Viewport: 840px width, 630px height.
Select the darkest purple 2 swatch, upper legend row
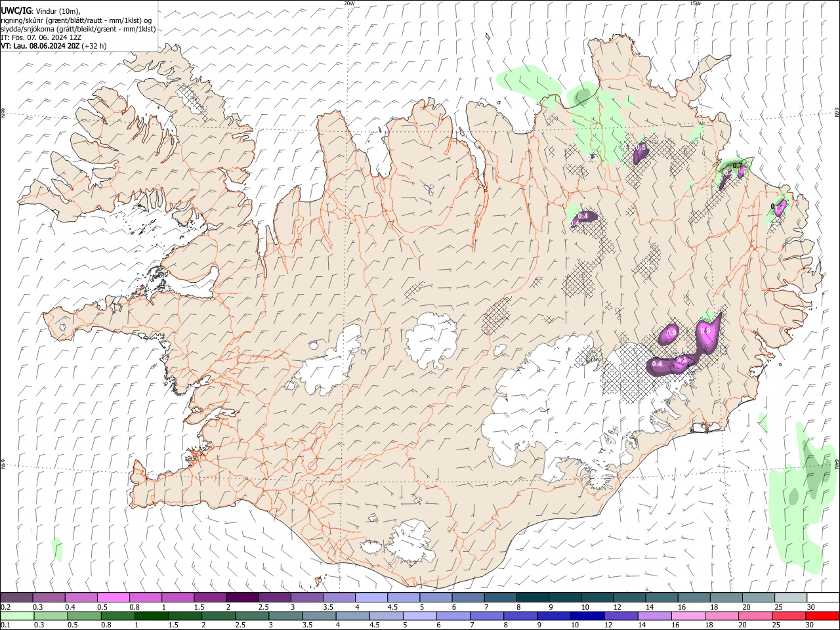(x=242, y=597)
